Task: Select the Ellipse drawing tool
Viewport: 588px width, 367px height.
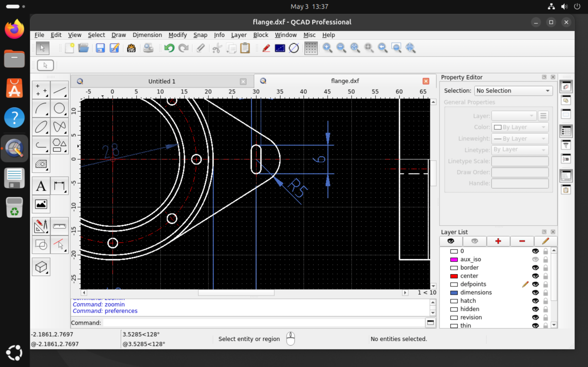Action: 41,127
